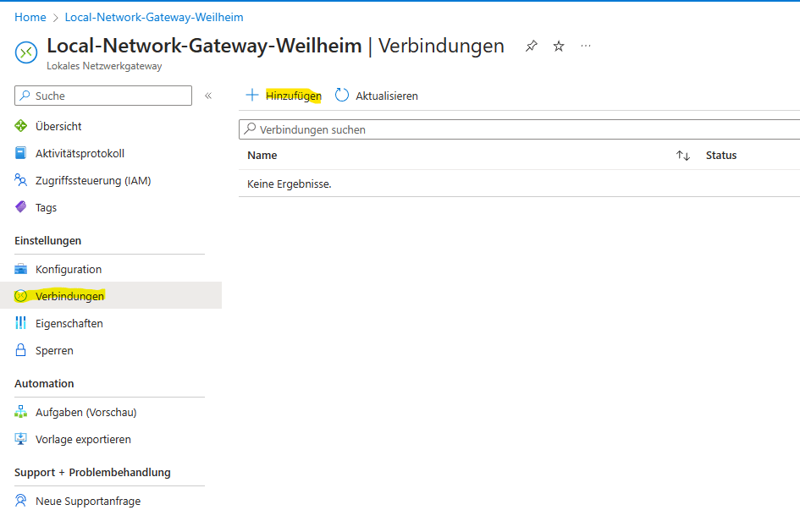This screenshot has width=800, height=532.
Task: Click the Support + Problembehandlung section heading
Action: click(92, 473)
